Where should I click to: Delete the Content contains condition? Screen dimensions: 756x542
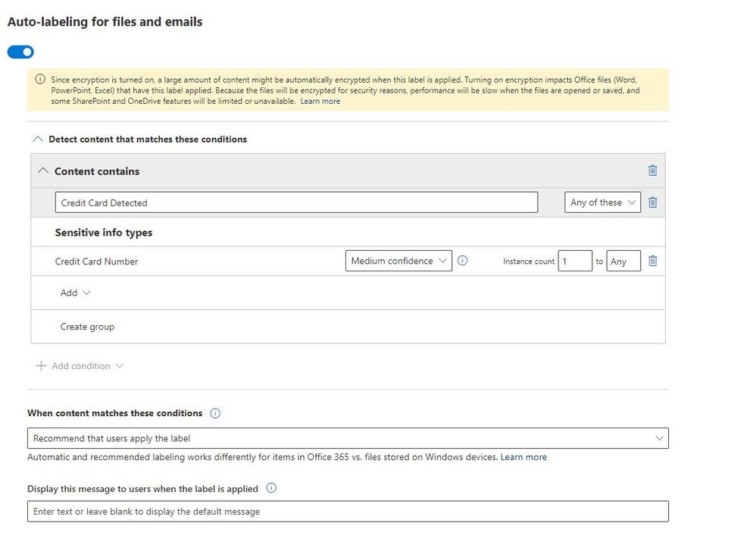point(652,171)
